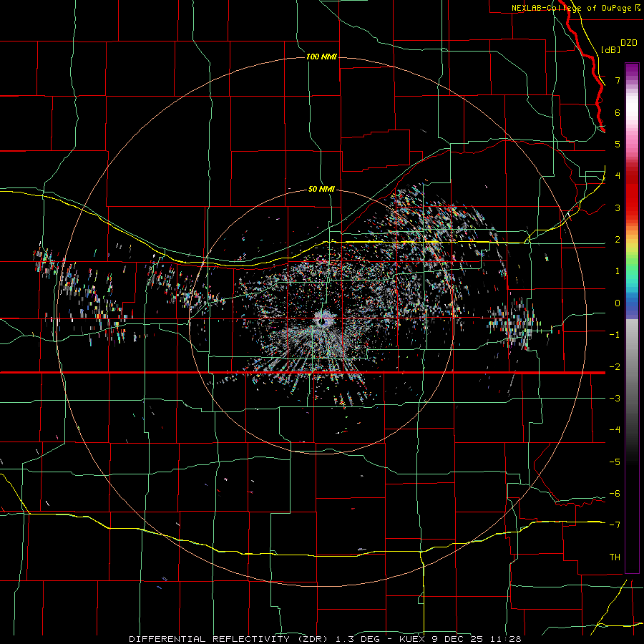Screen dimensions: 644x644
Task: Click the [dB] units label
Action: pyautogui.click(x=611, y=49)
